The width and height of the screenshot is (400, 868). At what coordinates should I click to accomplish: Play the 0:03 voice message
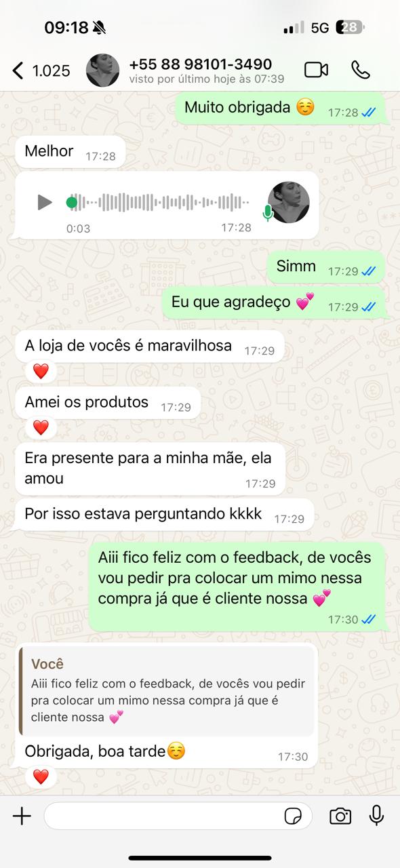45,202
